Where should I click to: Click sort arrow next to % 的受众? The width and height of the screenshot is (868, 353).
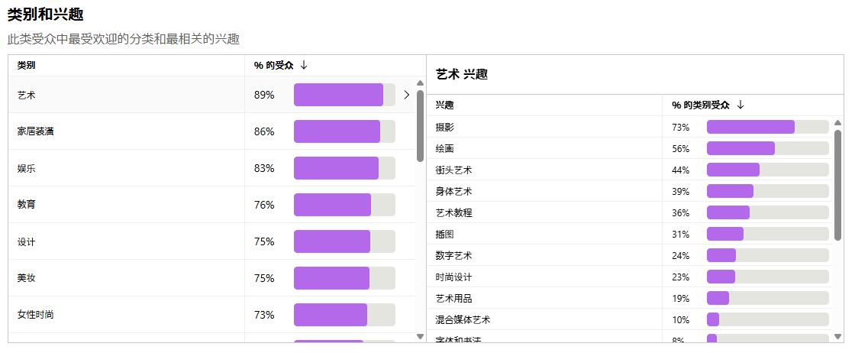tap(304, 66)
